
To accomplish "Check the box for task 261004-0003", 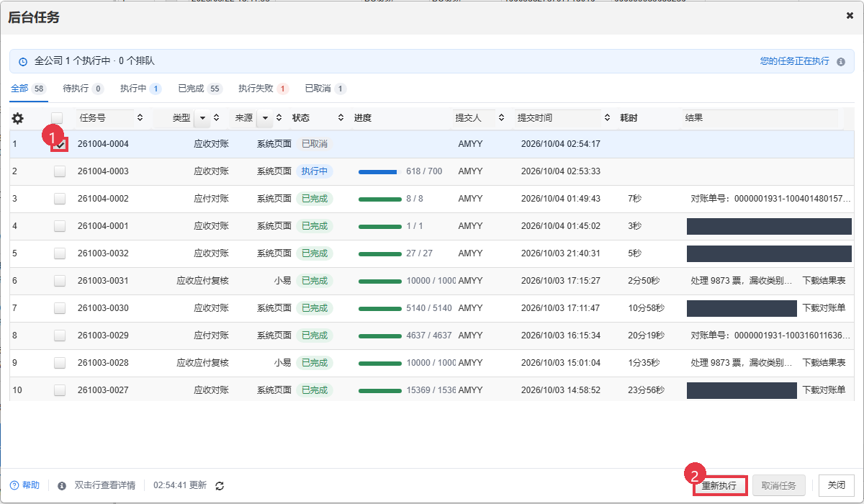I will (60, 171).
